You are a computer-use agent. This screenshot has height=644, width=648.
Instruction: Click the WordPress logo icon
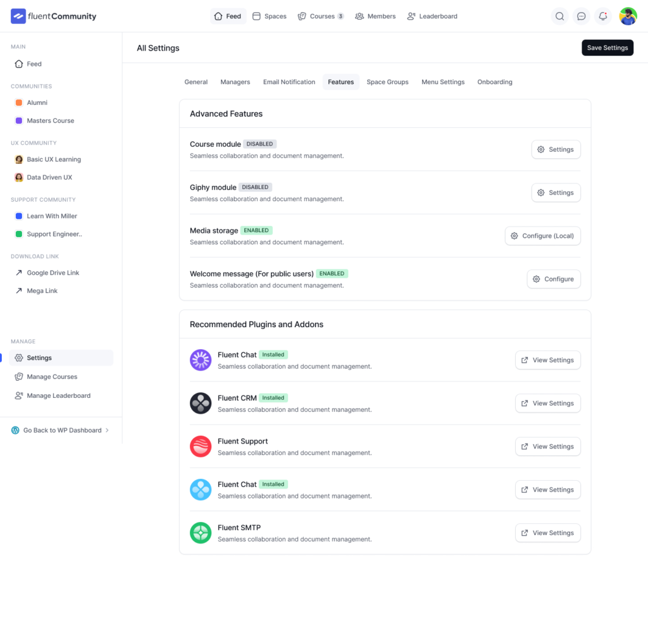tap(15, 430)
